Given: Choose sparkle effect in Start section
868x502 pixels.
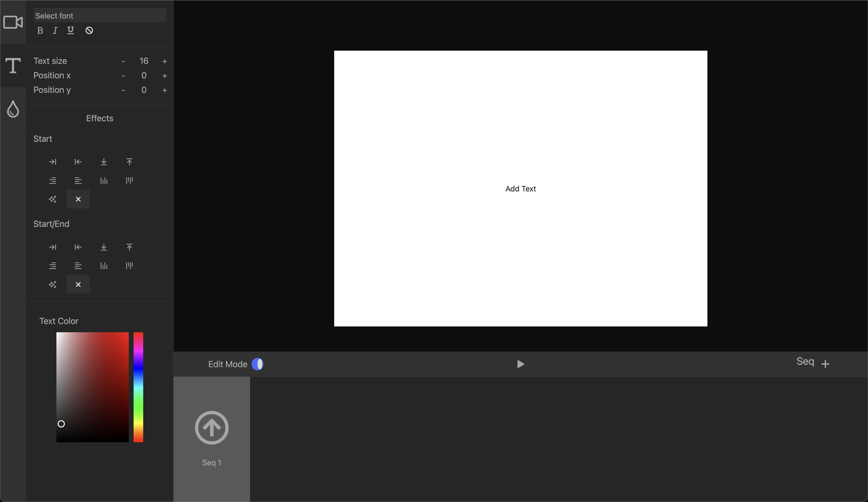Looking at the screenshot, I should coord(52,199).
